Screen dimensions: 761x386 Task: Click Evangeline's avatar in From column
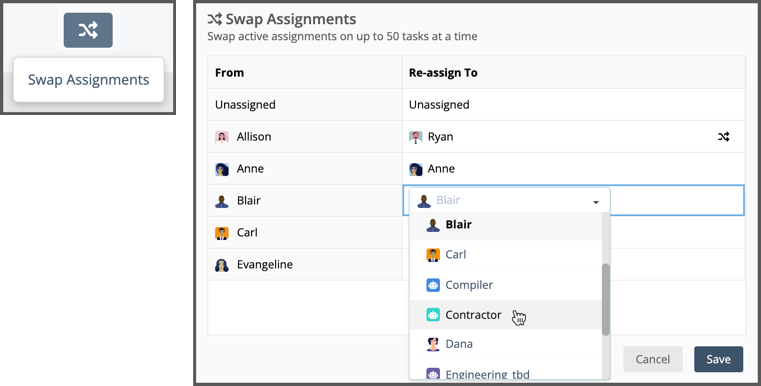[x=222, y=265]
